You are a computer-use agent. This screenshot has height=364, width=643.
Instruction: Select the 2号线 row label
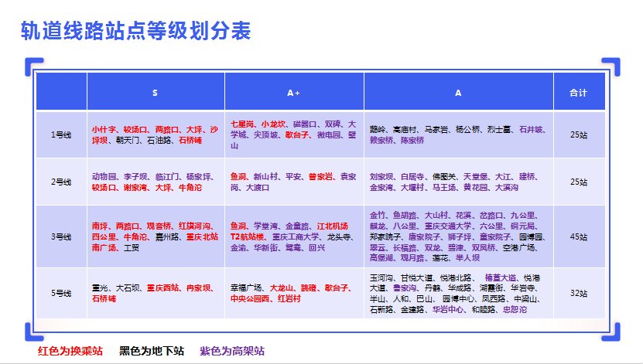click(61, 182)
